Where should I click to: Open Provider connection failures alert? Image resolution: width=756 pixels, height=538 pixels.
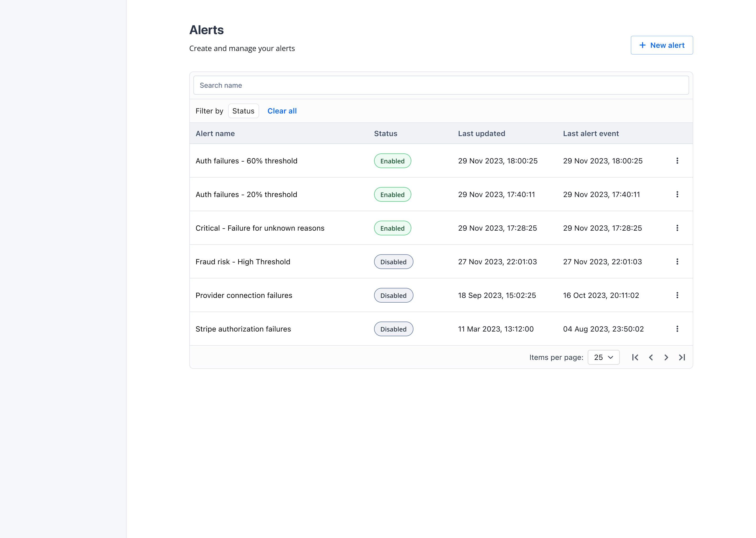[x=244, y=296]
